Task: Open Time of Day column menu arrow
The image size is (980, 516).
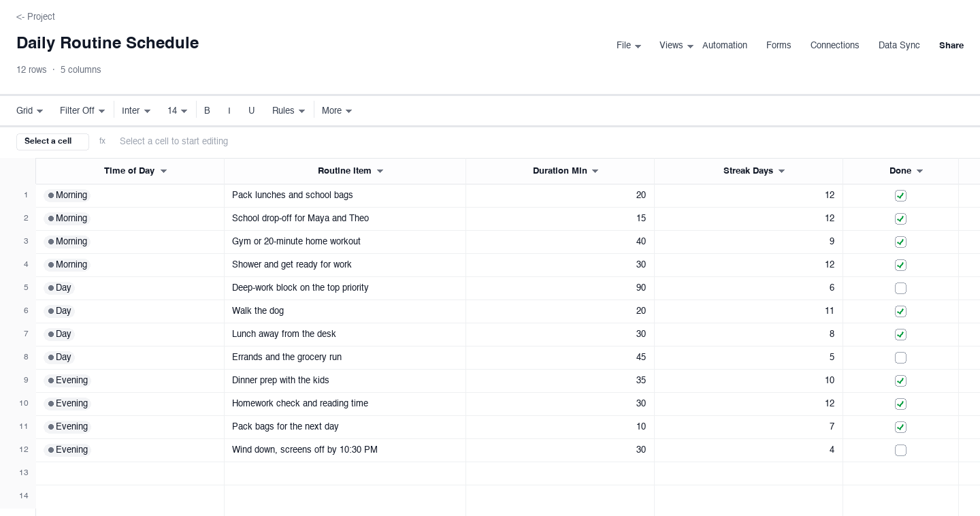Action: (163, 172)
